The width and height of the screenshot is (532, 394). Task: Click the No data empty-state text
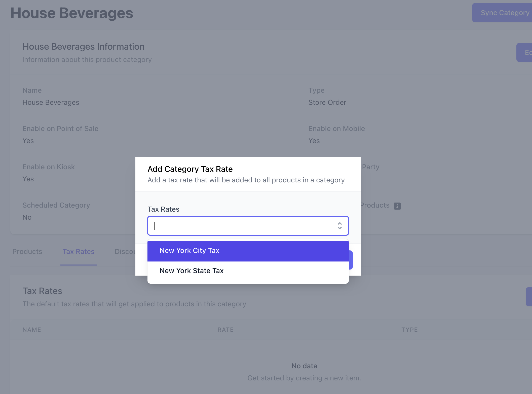click(304, 366)
